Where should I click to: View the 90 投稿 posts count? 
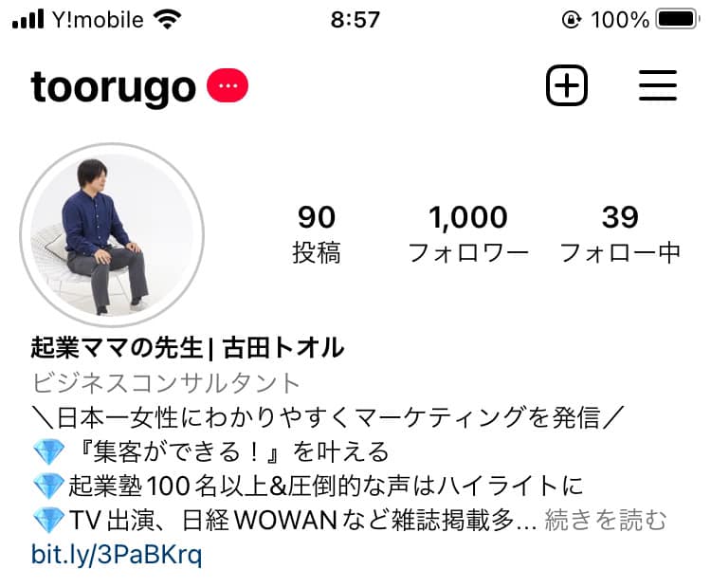317,233
